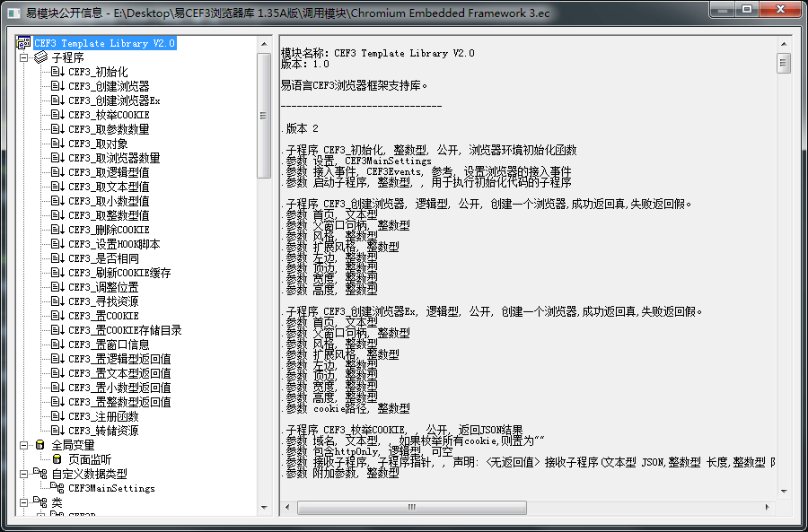Maximize the 易模块公开信息 window
Image resolution: width=808 pixels, height=532 pixels.
pyautogui.click(x=747, y=9)
